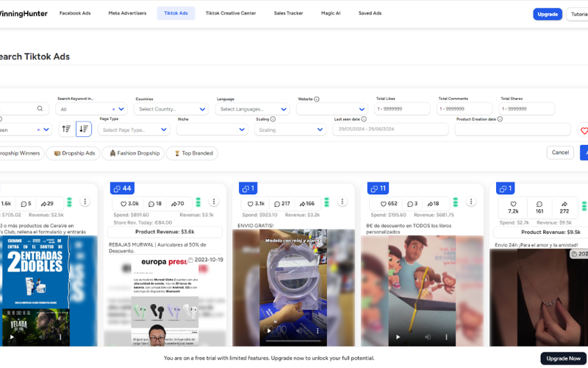Click Product Revenue $3.6k label
The height and width of the screenshot is (368, 588).
[165, 232]
